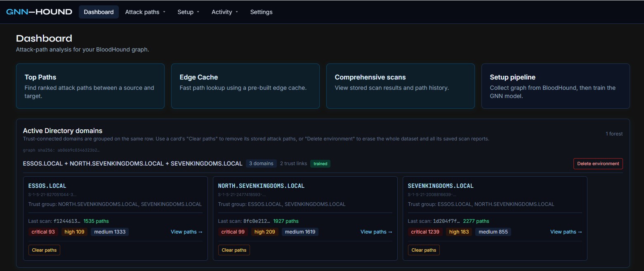
Task: Click the NORTH.SEVENKINGDOMS.LOCAL domain card title
Action: (261, 186)
